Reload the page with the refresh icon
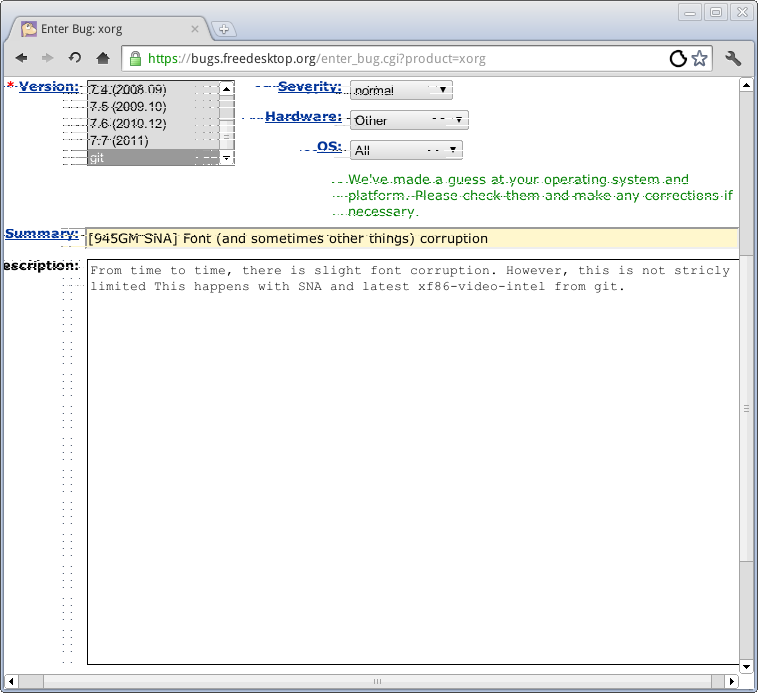The image size is (758, 693). (x=75, y=58)
